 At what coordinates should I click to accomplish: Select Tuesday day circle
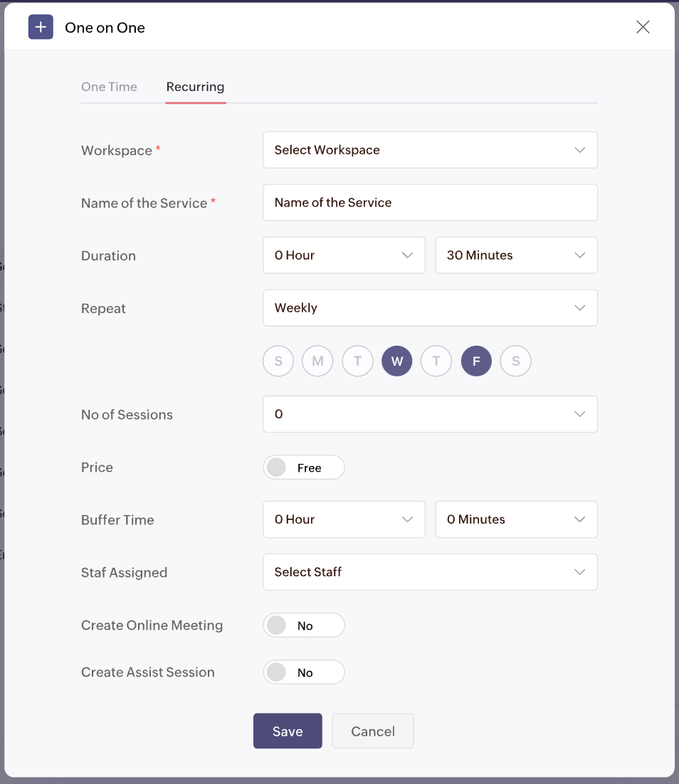click(358, 361)
